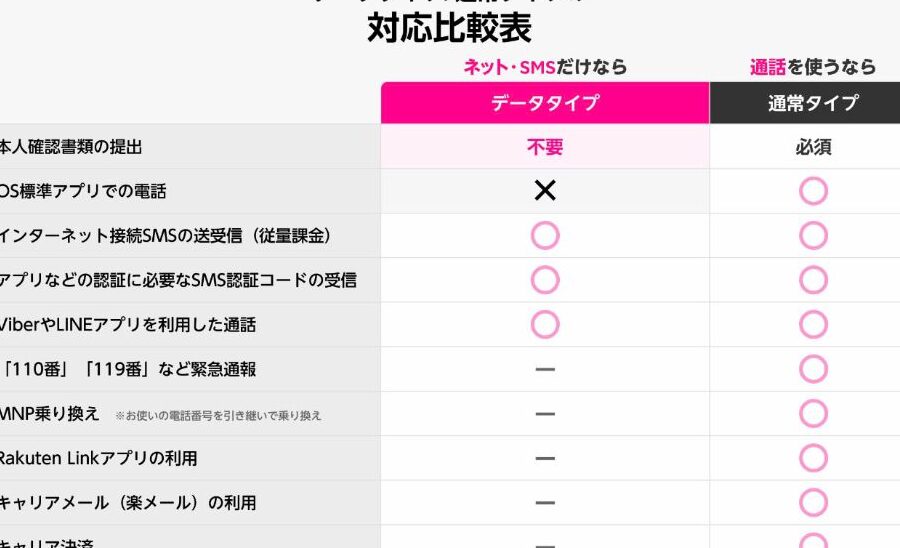The image size is (900, 548).
Task: Click the 通常タイプ circle for OS標準アプリでの電話
Action: pyautogui.click(x=813, y=191)
